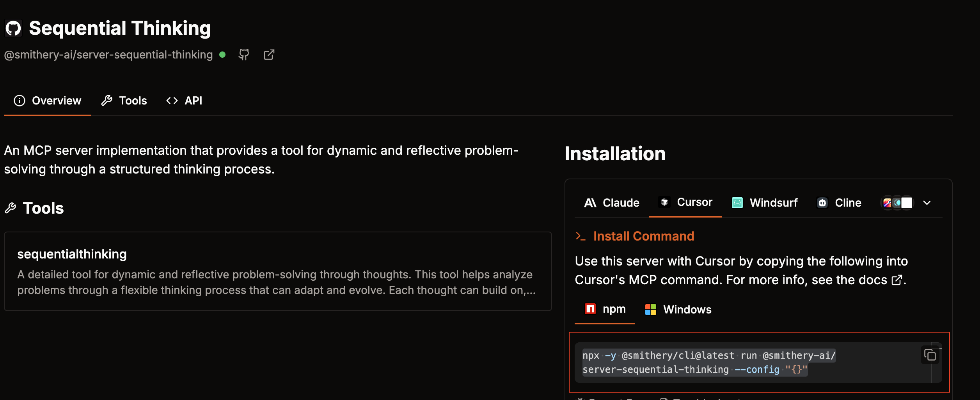Click the green online status dot
The image size is (980, 400).
(222, 55)
